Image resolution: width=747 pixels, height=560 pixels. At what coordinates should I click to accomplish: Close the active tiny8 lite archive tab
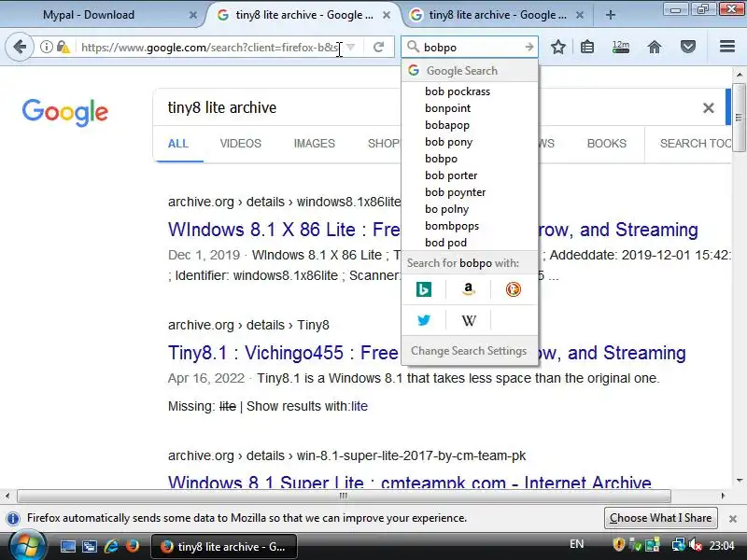pos(387,15)
